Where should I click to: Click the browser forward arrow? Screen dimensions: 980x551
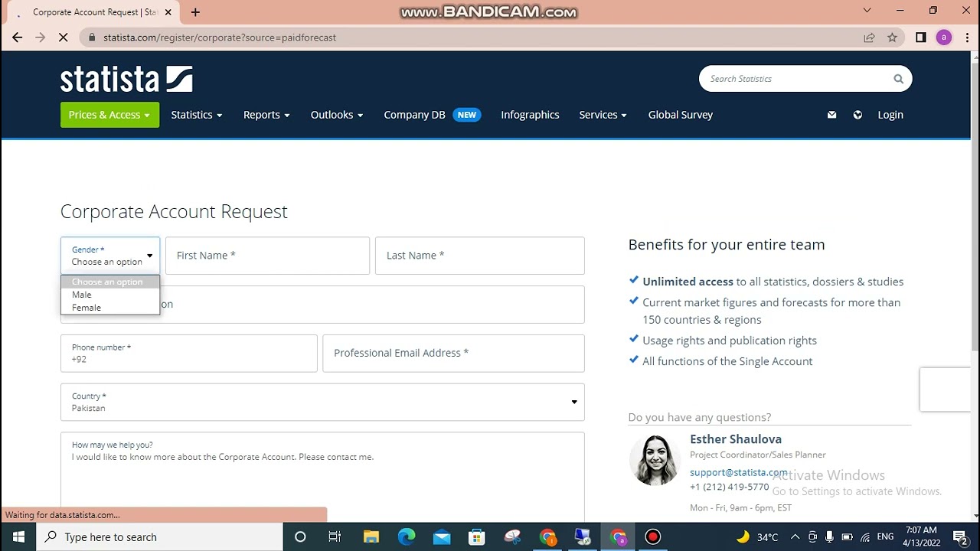tap(40, 37)
